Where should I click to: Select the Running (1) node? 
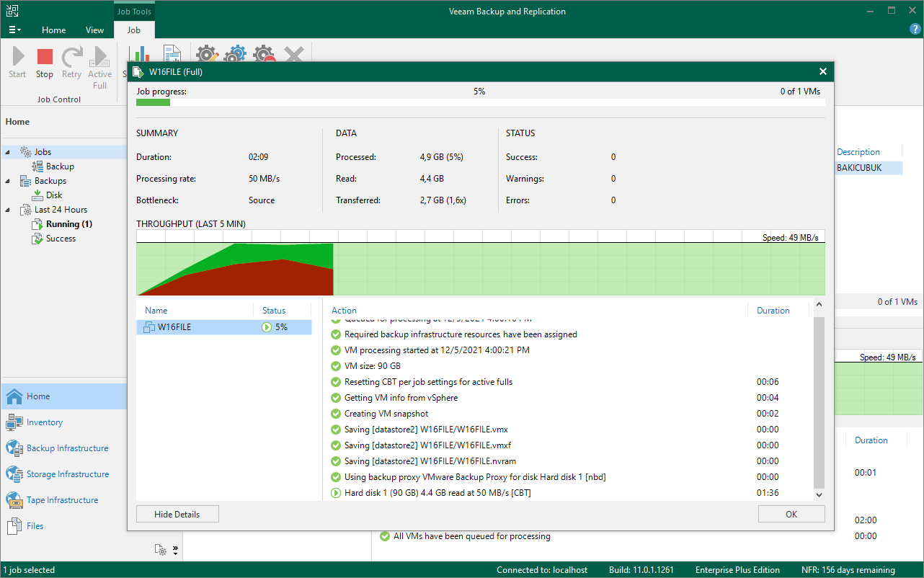tap(68, 224)
